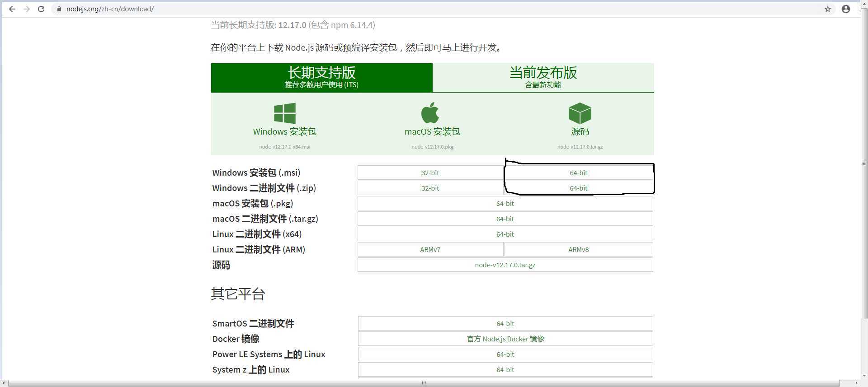Click the node-v12.17.0-x64.msi filename text
The image size is (868, 387).
tap(285, 147)
